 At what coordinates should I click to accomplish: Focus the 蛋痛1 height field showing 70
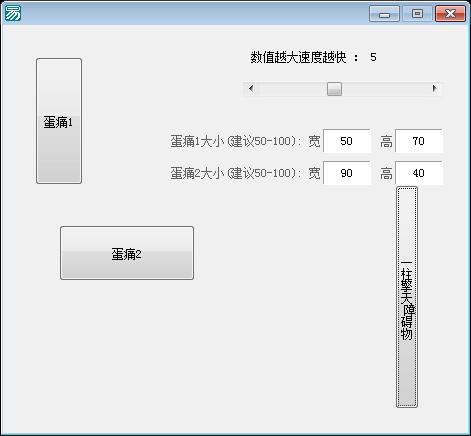click(419, 141)
